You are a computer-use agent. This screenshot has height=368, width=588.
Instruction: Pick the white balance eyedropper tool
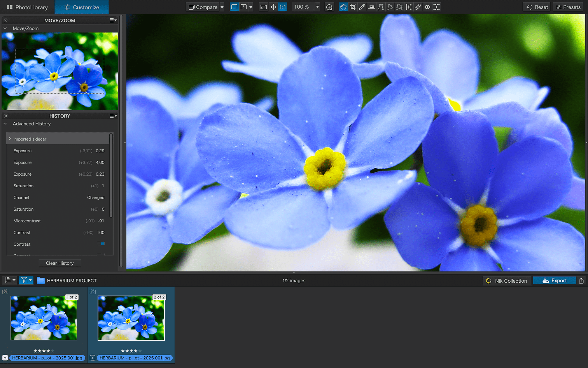coord(362,7)
